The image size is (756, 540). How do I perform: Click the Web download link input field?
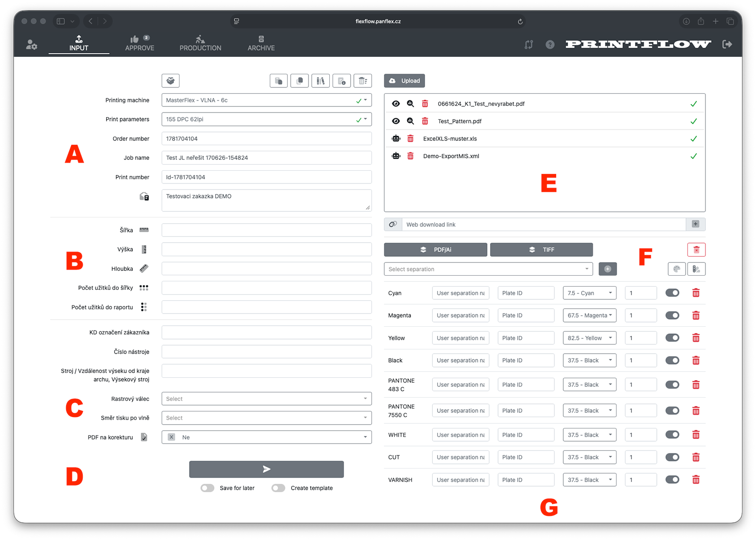(x=544, y=225)
